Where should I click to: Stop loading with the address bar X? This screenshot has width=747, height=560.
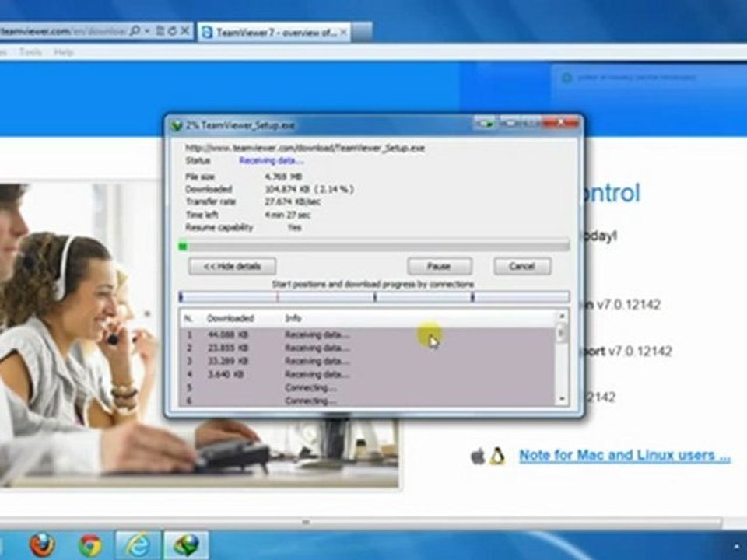click(185, 31)
